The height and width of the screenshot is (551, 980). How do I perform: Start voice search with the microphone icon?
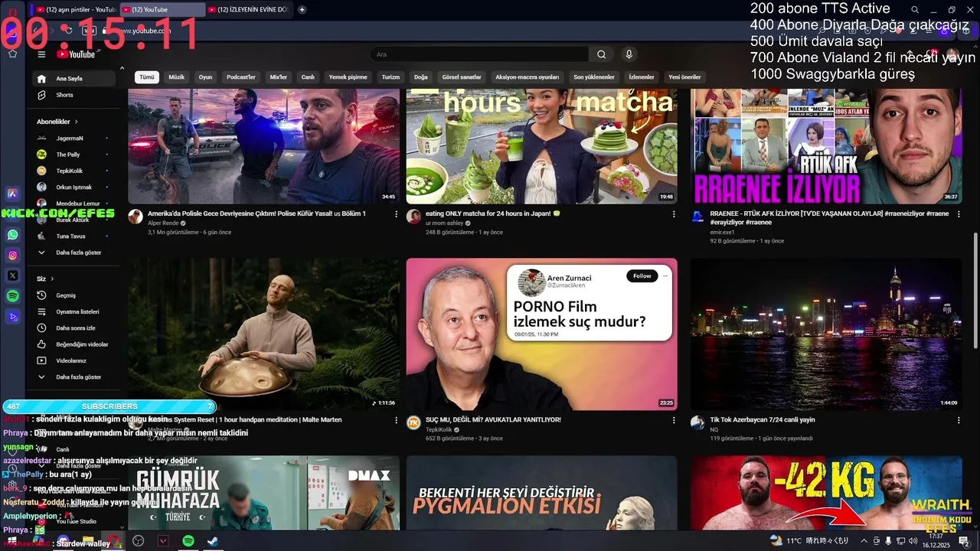(x=629, y=54)
